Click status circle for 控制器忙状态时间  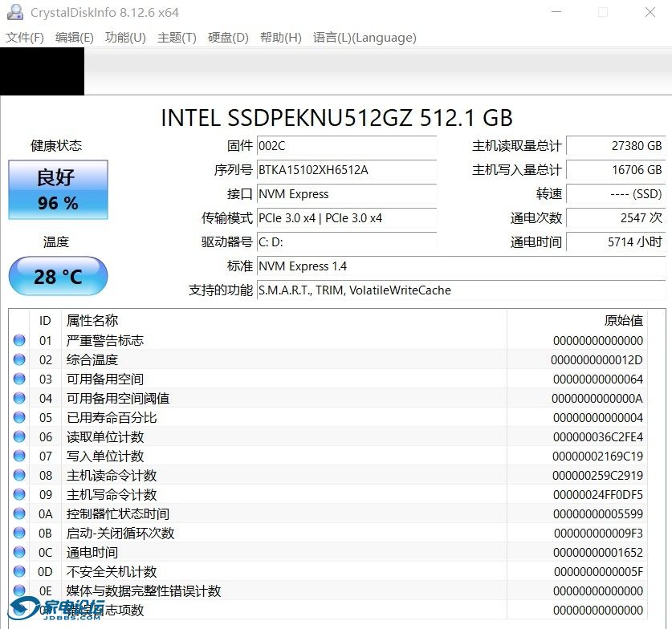pyautogui.click(x=19, y=513)
